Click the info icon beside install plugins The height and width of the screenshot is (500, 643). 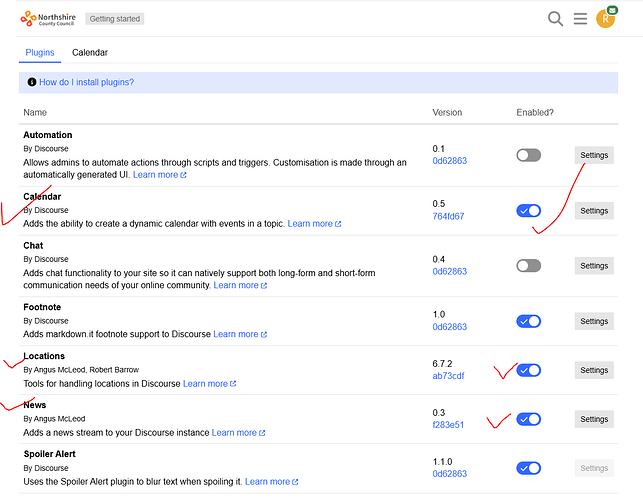click(32, 82)
